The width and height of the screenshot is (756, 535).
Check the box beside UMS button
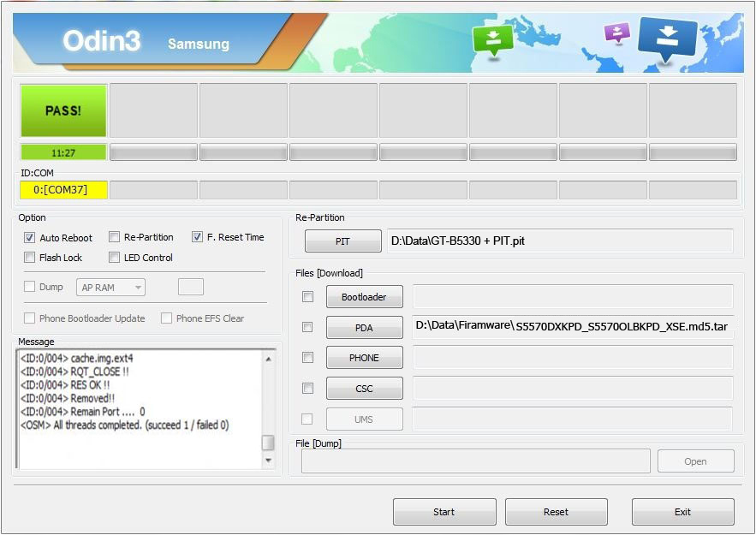click(307, 419)
